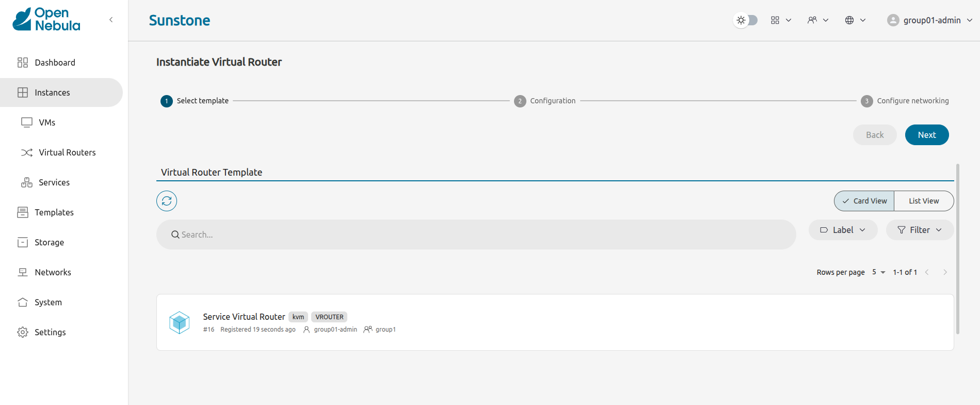This screenshot has width=980, height=405.
Task: Open the group01-admin account menu
Action: click(928, 20)
